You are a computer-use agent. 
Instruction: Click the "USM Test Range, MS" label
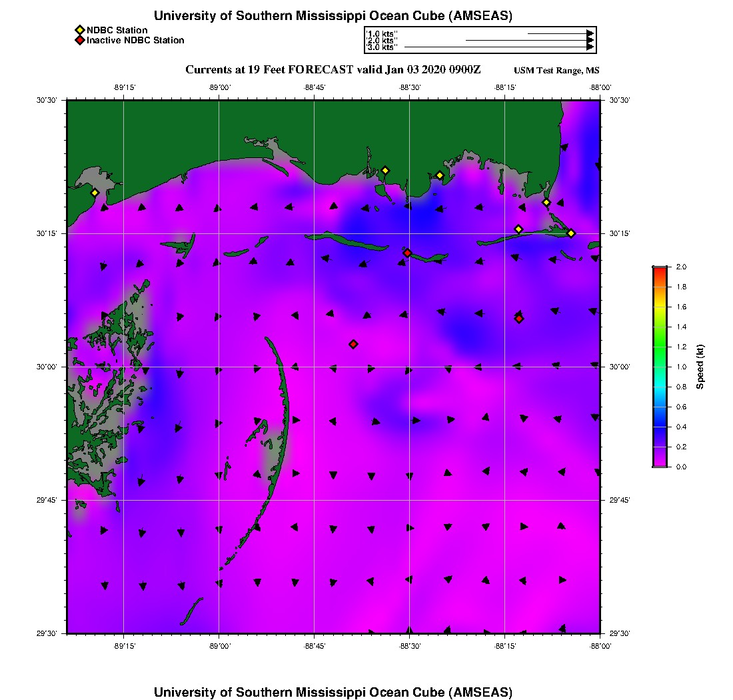(556, 71)
